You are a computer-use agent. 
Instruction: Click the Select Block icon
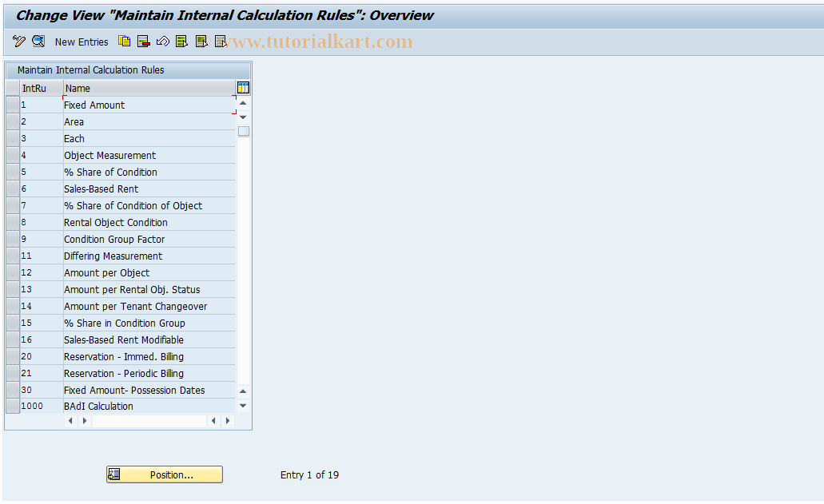(201, 41)
